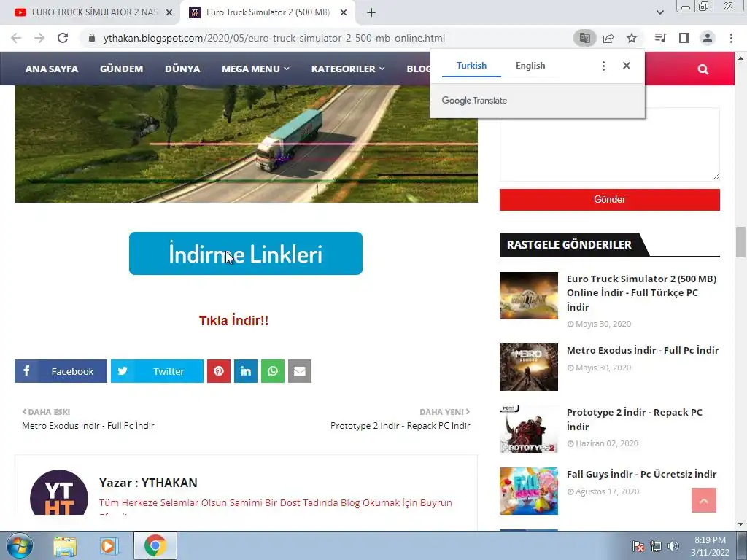Share via the email envelope icon
The width and height of the screenshot is (747, 560).
(x=300, y=371)
